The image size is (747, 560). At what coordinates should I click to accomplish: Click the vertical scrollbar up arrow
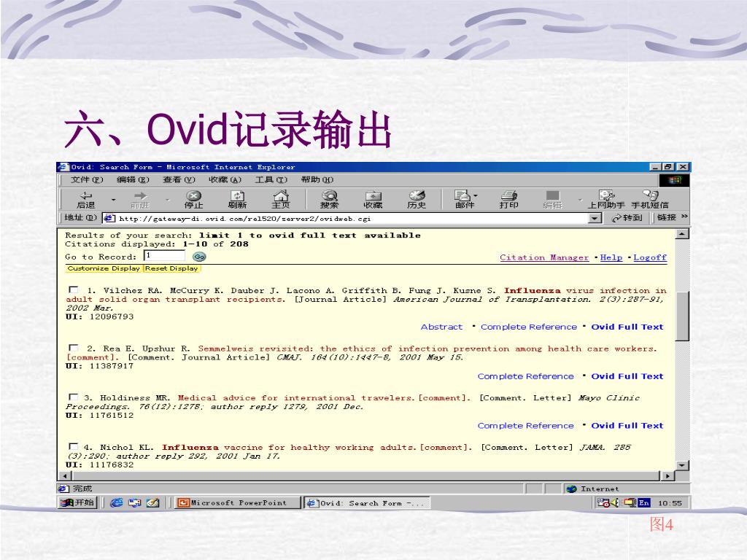[x=682, y=234]
